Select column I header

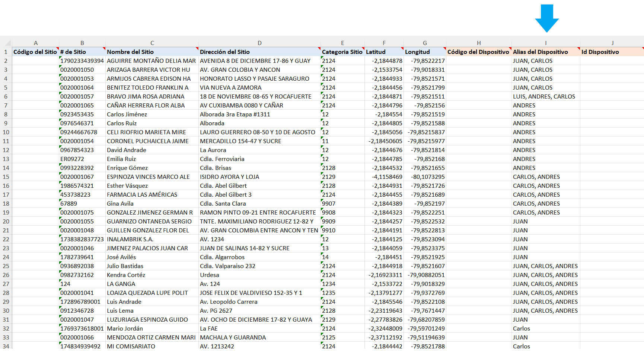[546, 43]
